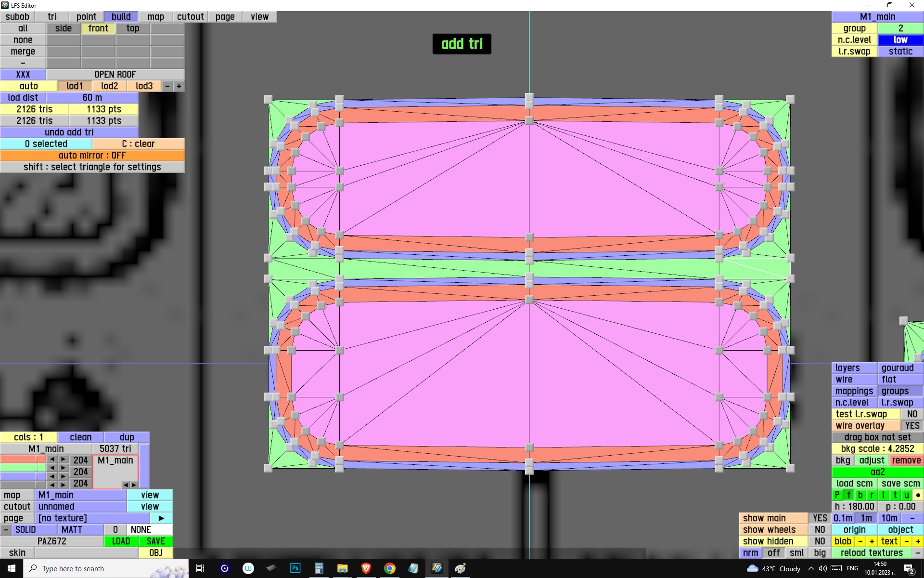Switch to the point tab
Screen dimensions: 924x578
(86, 17)
